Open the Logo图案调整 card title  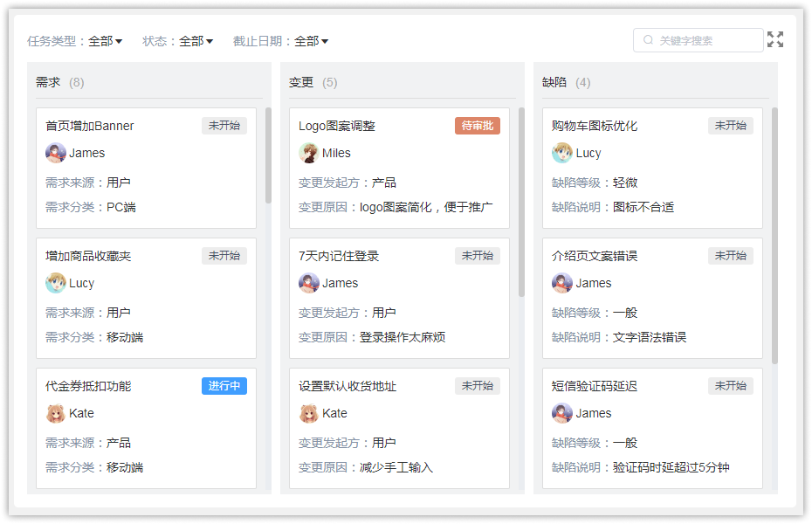(x=337, y=126)
